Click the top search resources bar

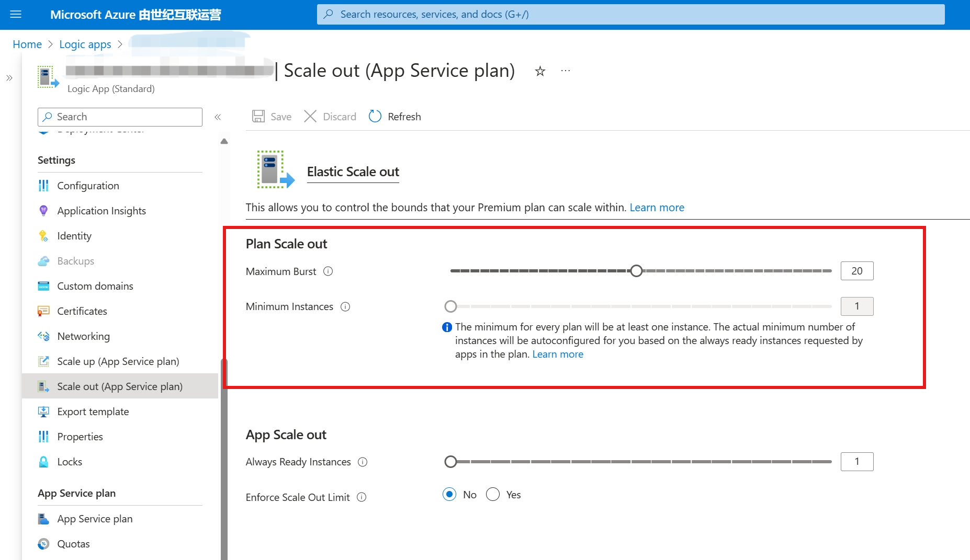(630, 14)
